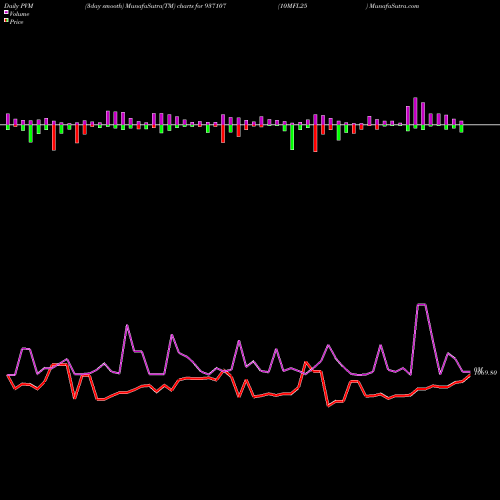Click the 10MFL25 symbol text

pyautogui.click(x=294, y=6)
